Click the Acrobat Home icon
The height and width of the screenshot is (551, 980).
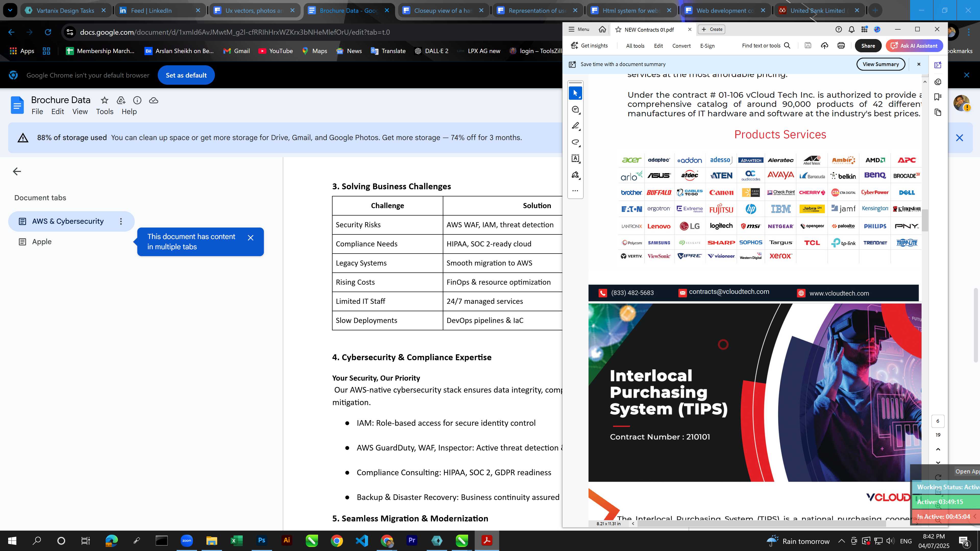(x=602, y=29)
